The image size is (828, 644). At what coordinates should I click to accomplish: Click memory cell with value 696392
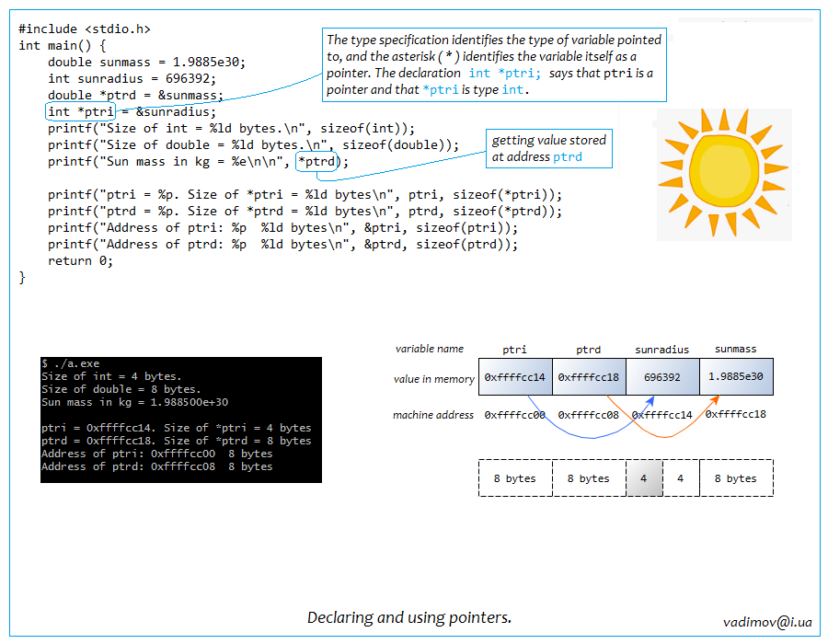(x=662, y=377)
